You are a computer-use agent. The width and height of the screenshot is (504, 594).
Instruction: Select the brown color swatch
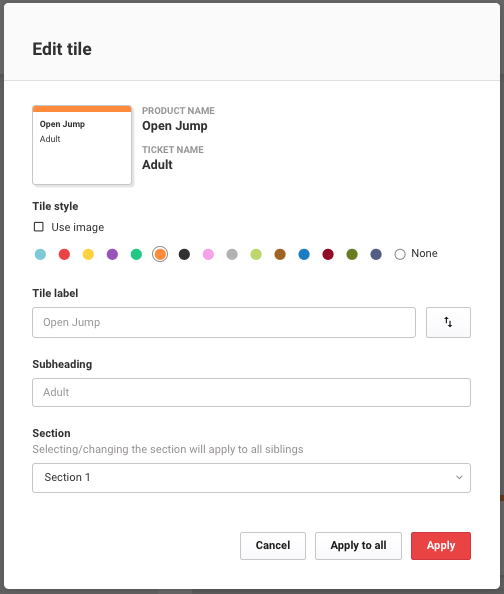click(280, 254)
